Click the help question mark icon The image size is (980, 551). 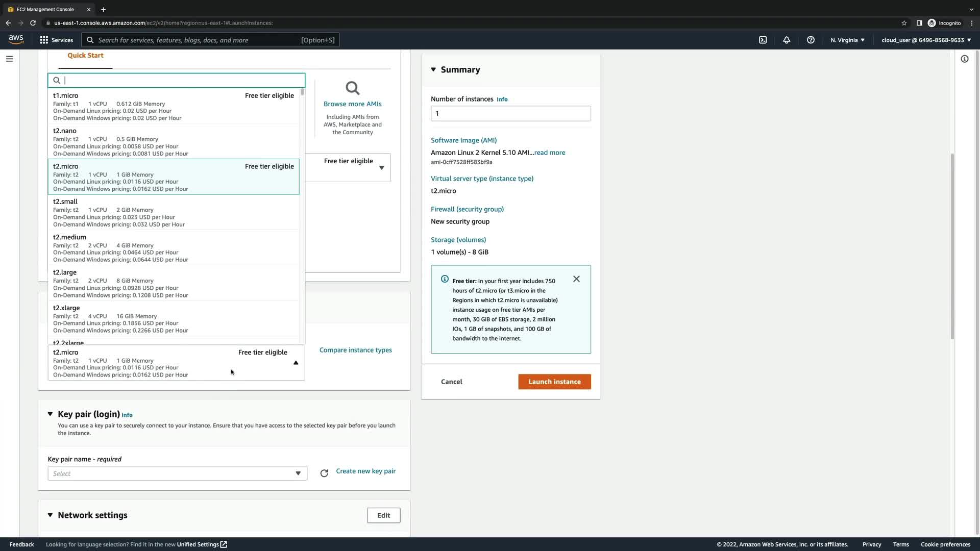coord(811,40)
